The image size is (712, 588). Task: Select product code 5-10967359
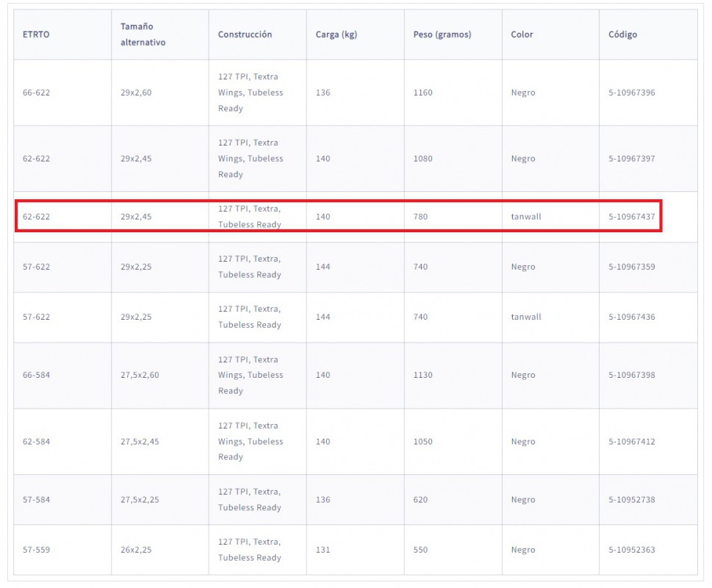[x=632, y=267]
